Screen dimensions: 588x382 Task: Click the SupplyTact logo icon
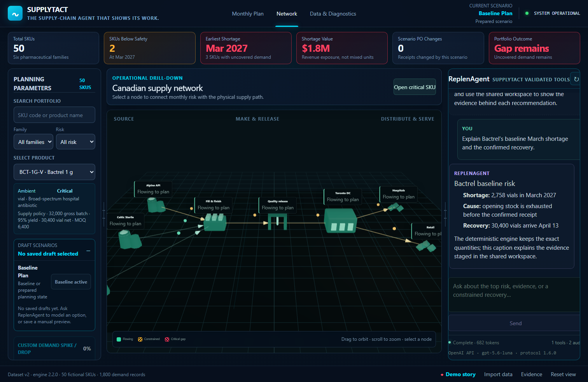click(15, 13)
